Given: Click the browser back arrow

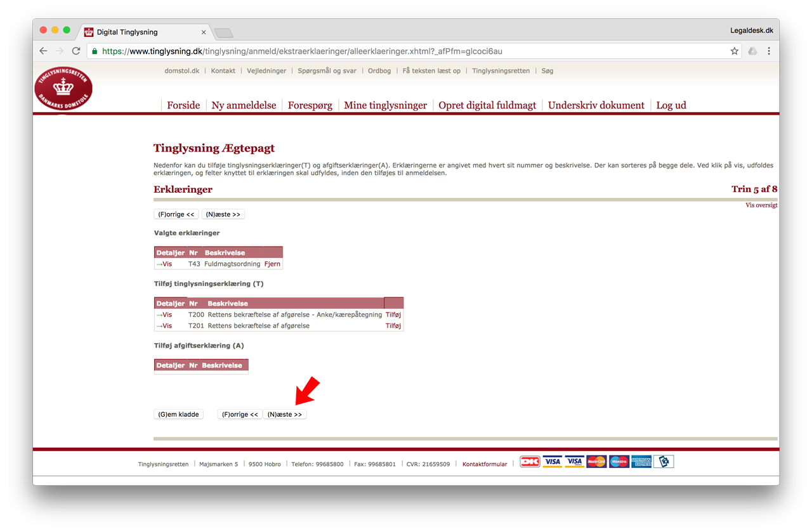Looking at the screenshot, I should (43, 51).
